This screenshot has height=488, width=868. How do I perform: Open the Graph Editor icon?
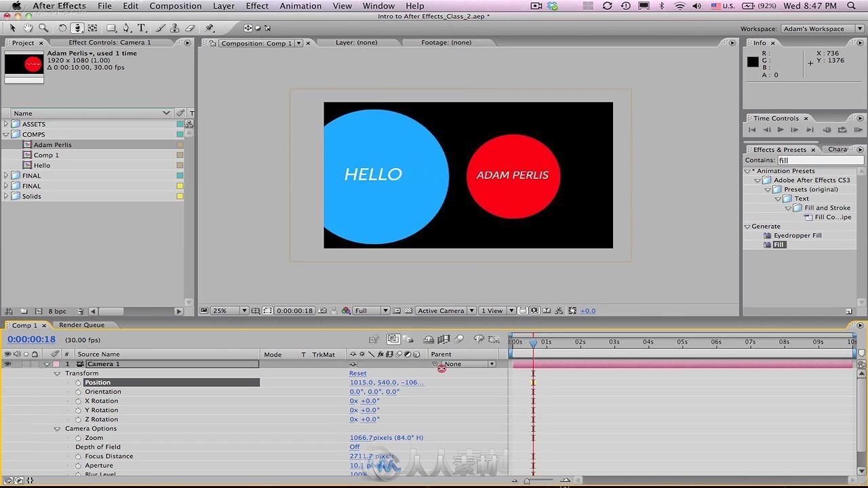click(x=494, y=339)
